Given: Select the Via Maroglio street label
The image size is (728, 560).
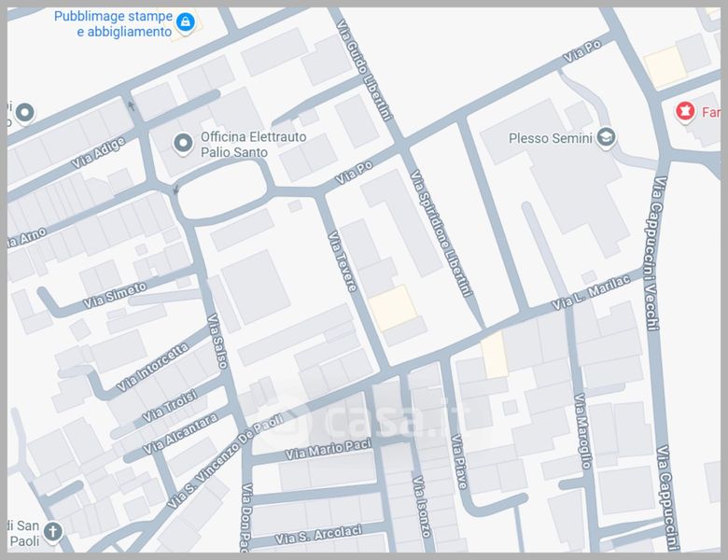Looking at the screenshot, I should [x=584, y=430].
